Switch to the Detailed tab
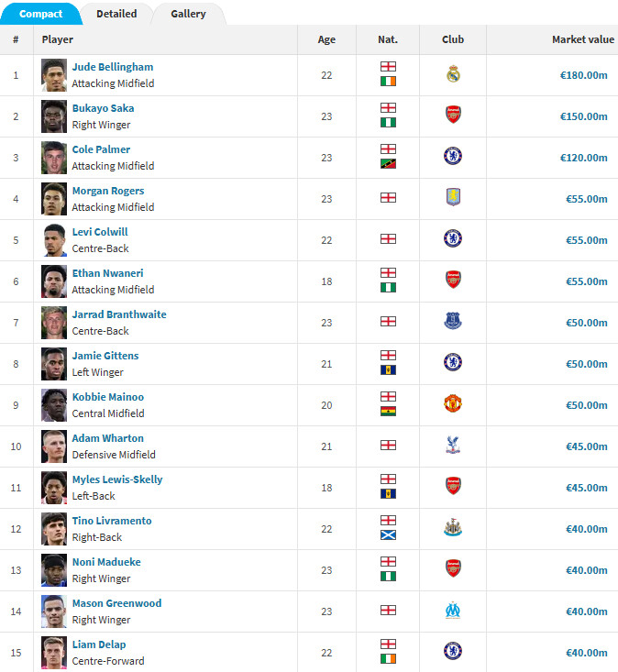 coord(116,14)
